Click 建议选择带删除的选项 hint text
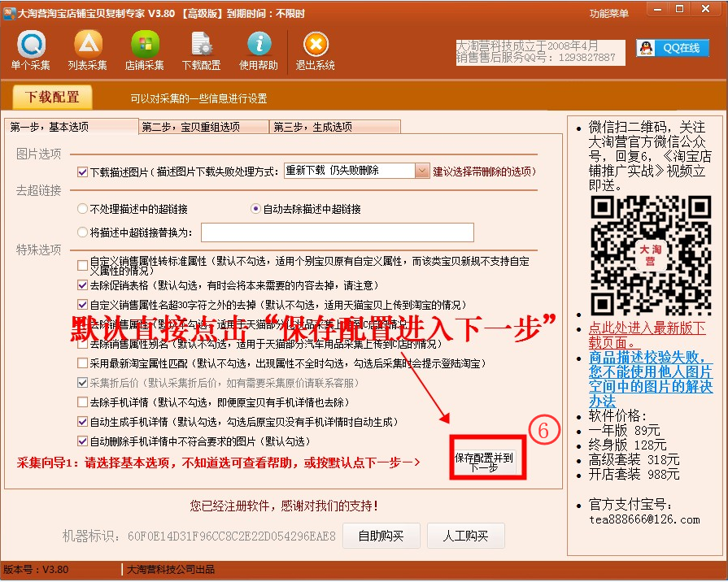The width and height of the screenshot is (728, 582). (484, 172)
